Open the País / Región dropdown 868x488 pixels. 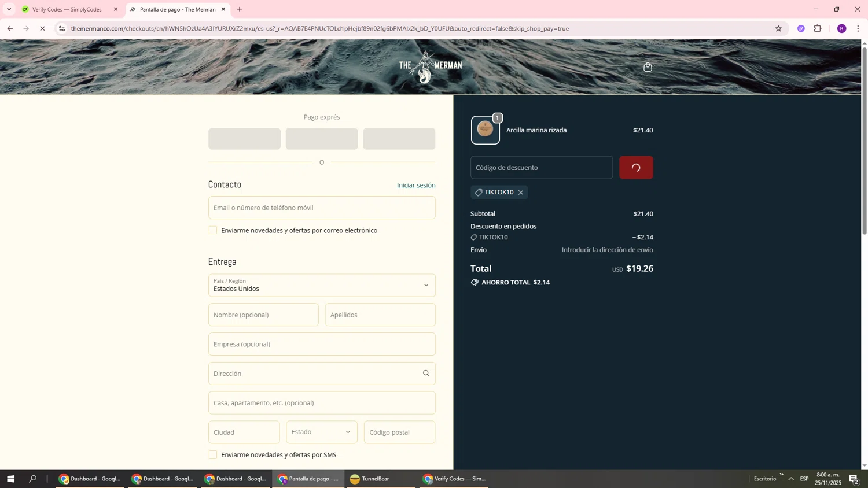pyautogui.click(x=322, y=286)
